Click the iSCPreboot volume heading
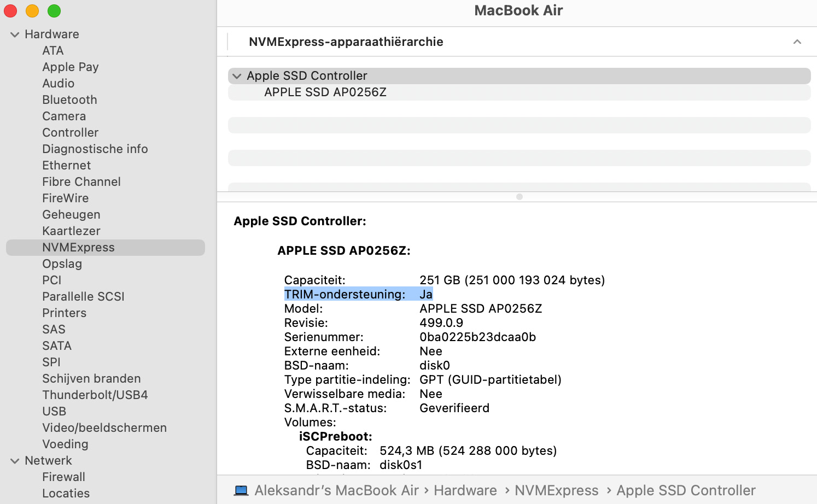Image resolution: width=817 pixels, height=504 pixels. (335, 436)
